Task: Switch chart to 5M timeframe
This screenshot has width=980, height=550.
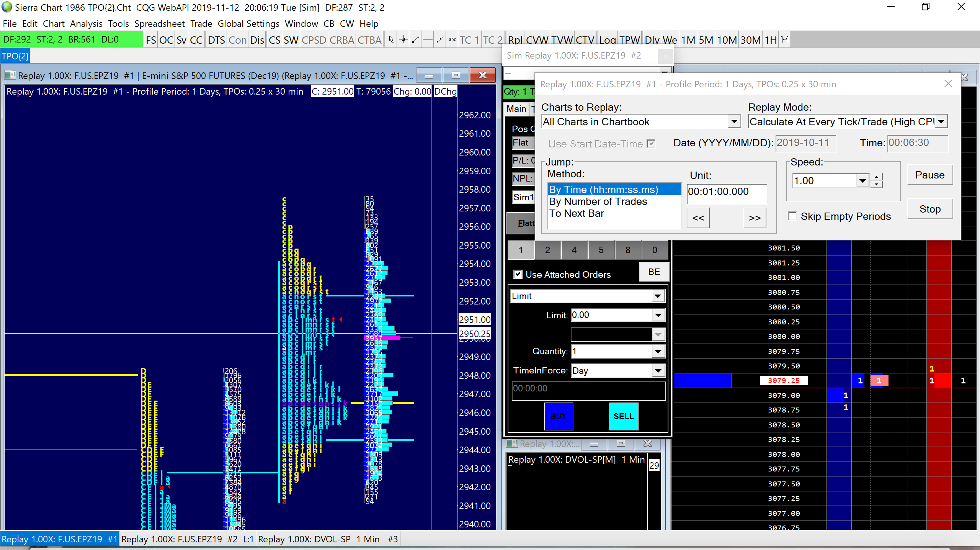Action: (x=706, y=40)
